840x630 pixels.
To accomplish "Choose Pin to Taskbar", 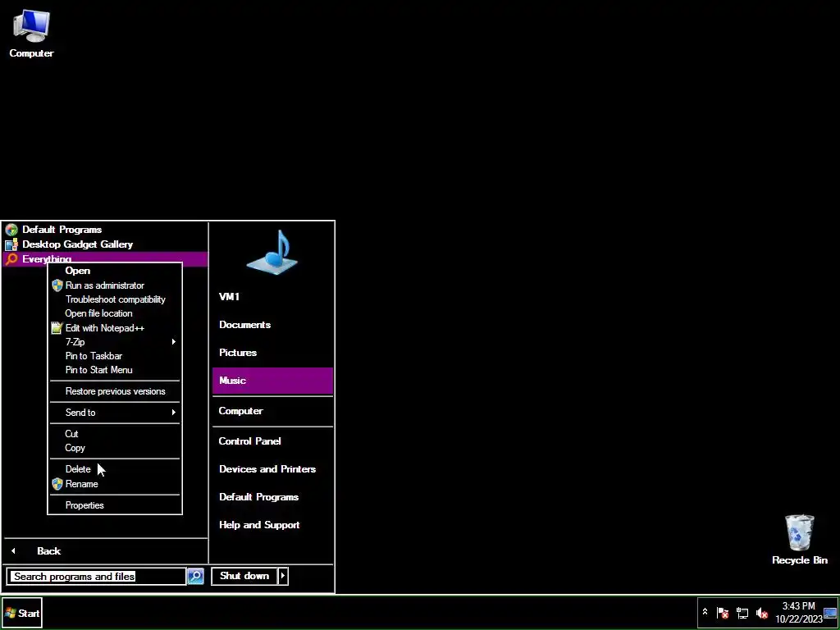I will coord(115,356).
